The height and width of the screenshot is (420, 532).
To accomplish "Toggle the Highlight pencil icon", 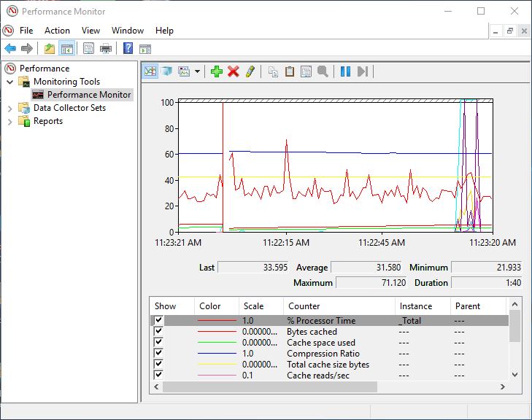I will coord(250,71).
